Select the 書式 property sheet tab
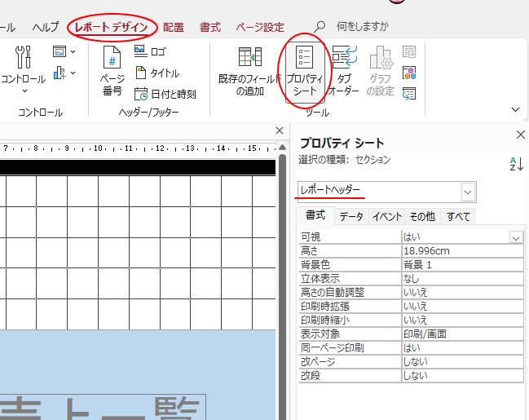 coord(315,215)
